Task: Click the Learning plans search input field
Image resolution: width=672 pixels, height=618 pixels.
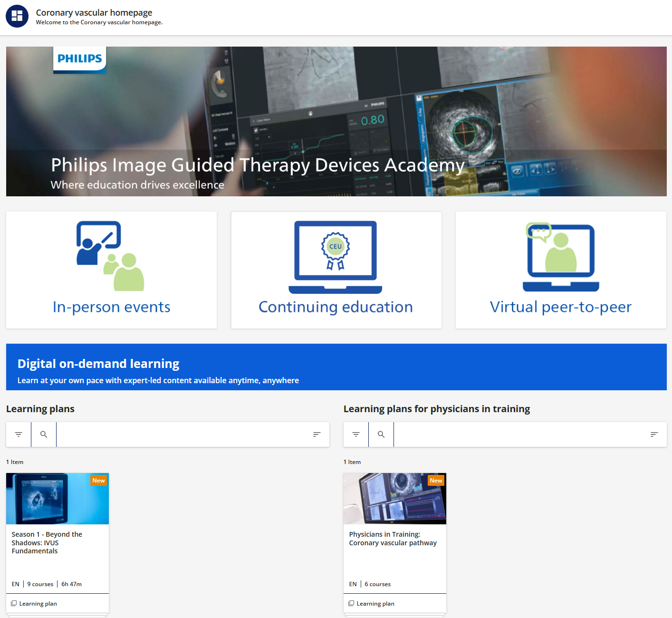Action: click(x=181, y=435)
